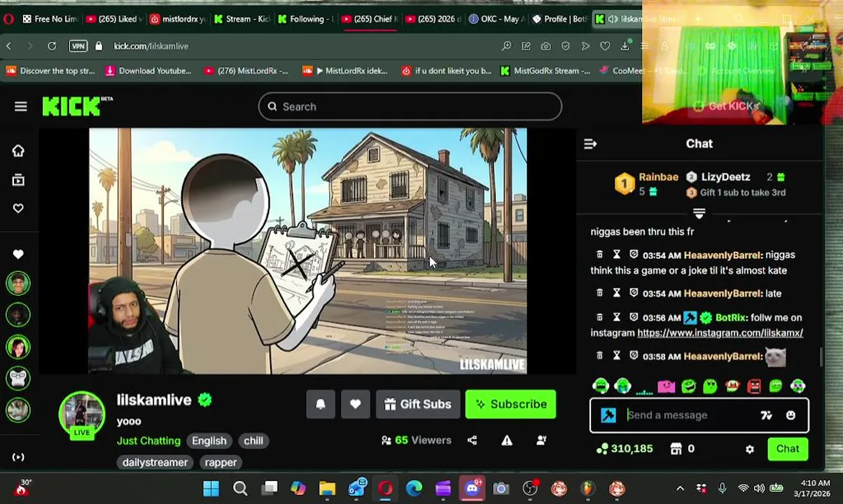Open Windows Start menu
Image resolution: width=843 pixels, height=504 pixels.
[211, 488]
